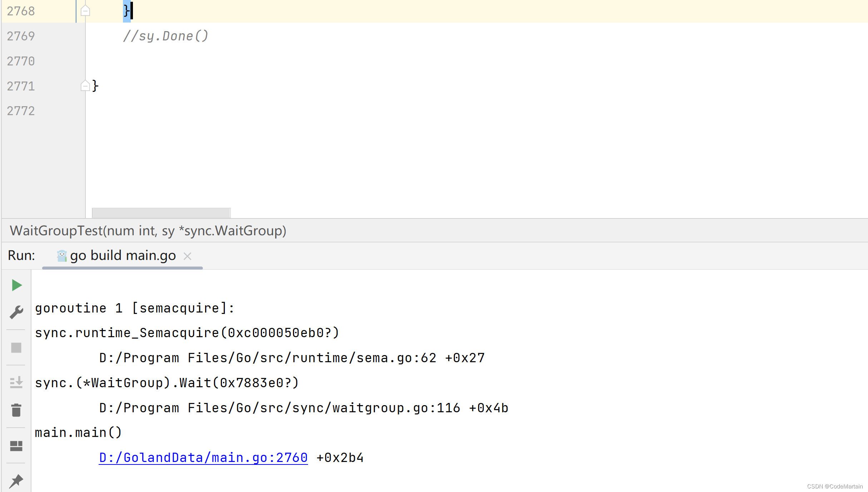Click the waitgroup.go:116 path line

pos(304,408)
